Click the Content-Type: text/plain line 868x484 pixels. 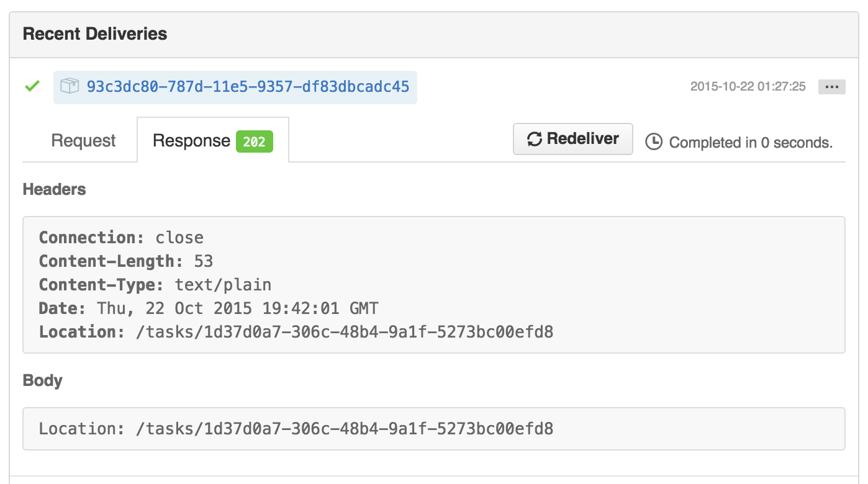point(155,285)
